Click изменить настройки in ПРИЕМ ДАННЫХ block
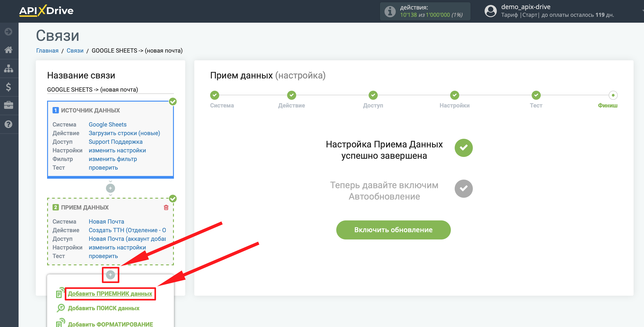Image resolution: width=644 pixels, height=327 pixels. (117, 247)
